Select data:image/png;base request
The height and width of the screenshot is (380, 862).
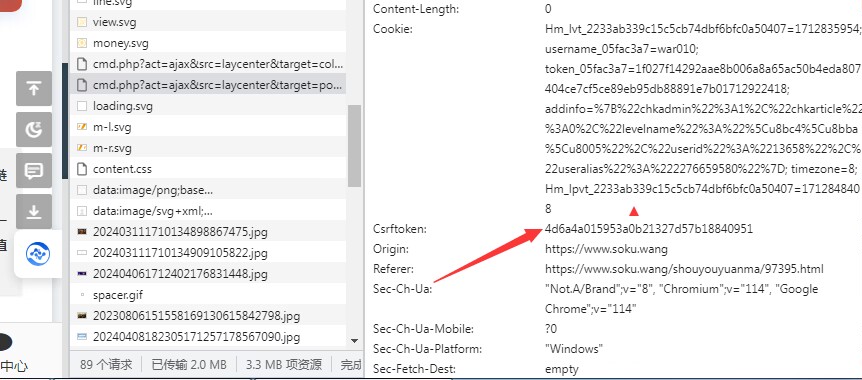[x=208, y=190]
